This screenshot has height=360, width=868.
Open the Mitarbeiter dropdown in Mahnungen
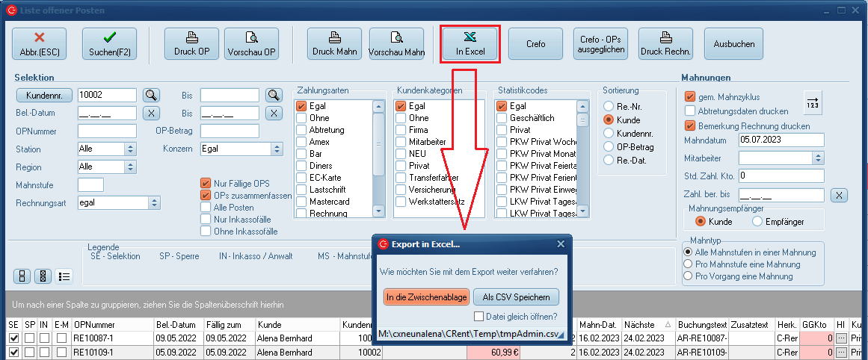[x=818, y=158]
